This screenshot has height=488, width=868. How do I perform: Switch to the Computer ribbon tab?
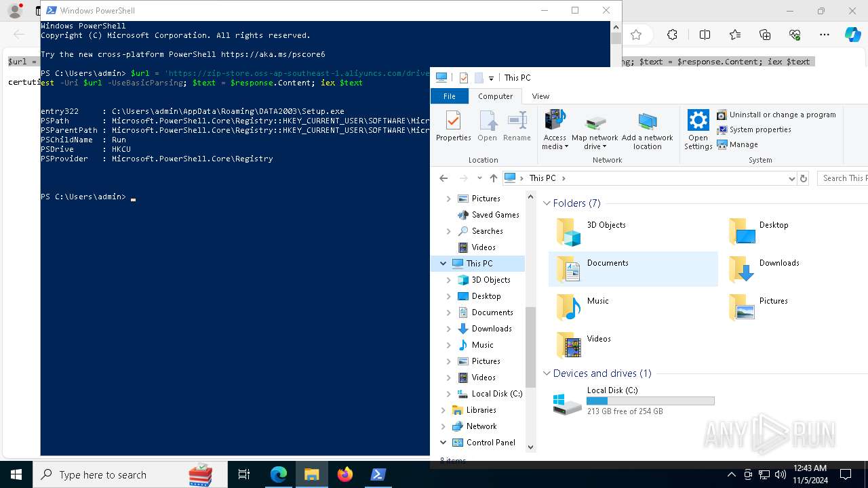pos(496,96)
